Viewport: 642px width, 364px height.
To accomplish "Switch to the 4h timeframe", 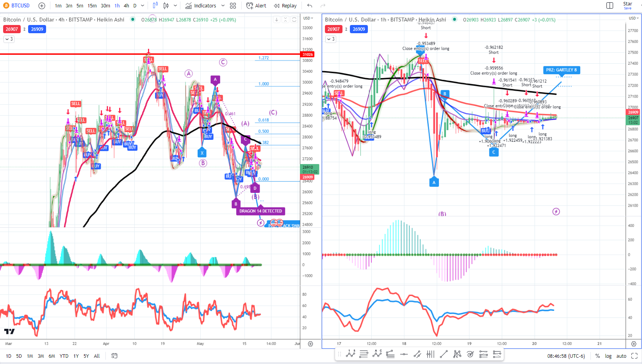I will 127,5.
